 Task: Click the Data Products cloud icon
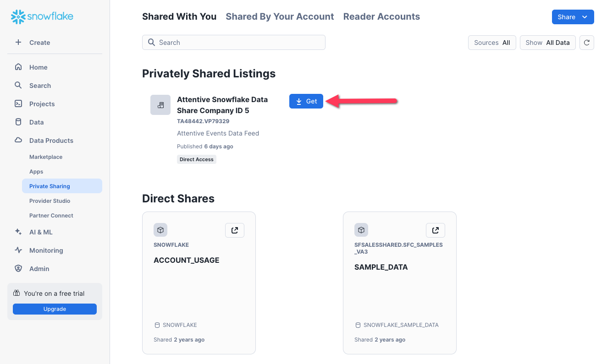pos(18,140)
